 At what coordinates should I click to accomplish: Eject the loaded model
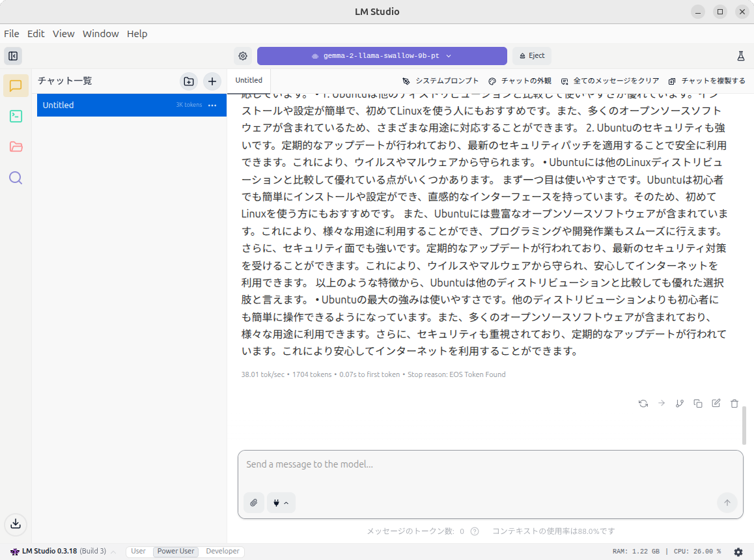tap(531, 56)
